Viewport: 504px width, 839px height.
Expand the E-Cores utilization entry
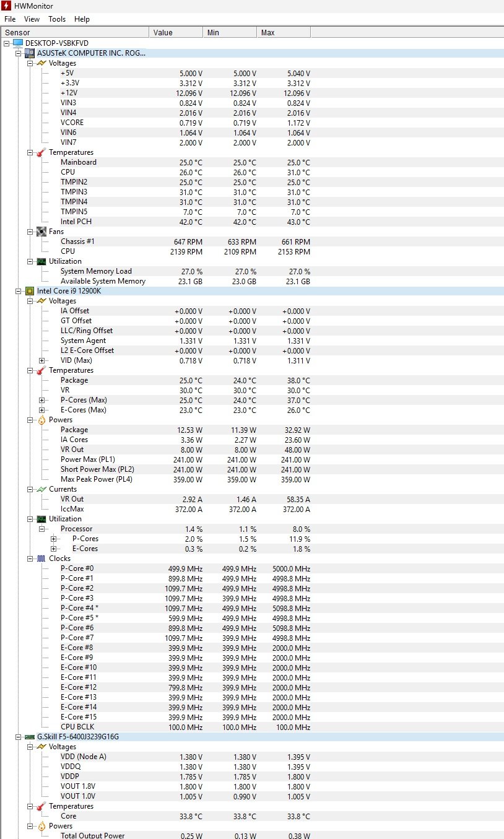tap(54, 549)
